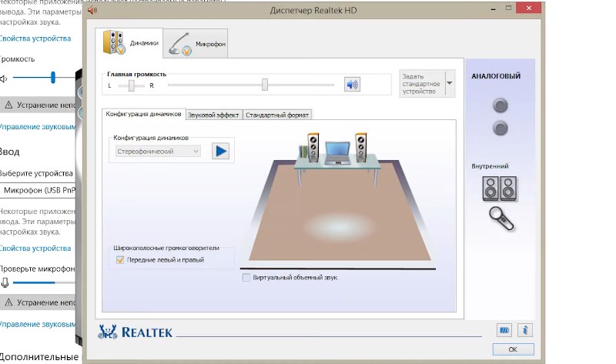Open the Микрофон (USB PnP input device dropdown
Viewport: 616px width, 364px height.
tap(38, 190)
